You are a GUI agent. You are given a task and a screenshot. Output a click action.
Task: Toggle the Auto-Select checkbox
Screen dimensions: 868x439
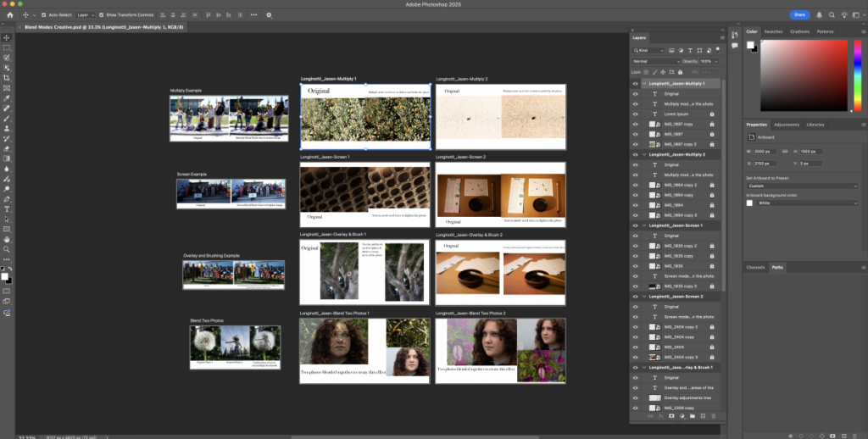[x=44, y=15]
